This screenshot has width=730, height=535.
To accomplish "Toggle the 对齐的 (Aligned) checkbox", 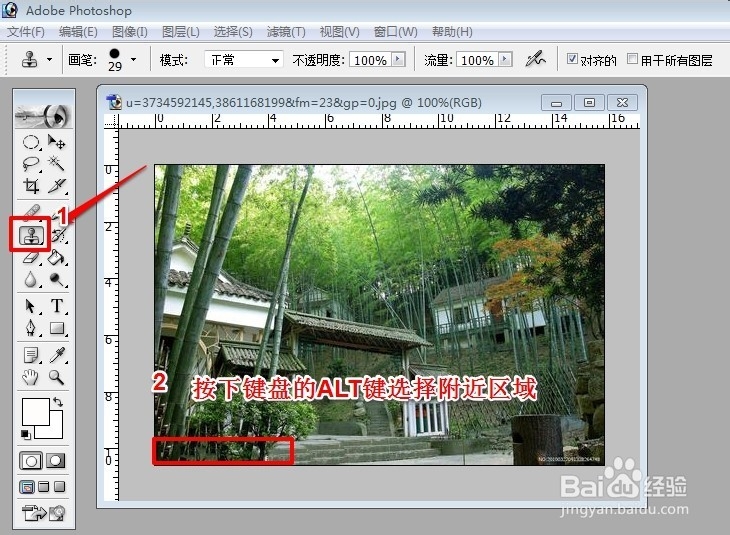I will point(572,59).
